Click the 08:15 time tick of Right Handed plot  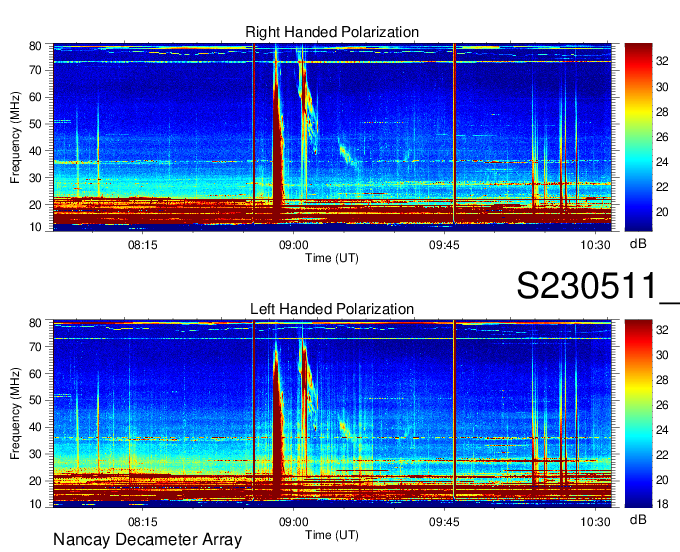click(x=143, y=245)
